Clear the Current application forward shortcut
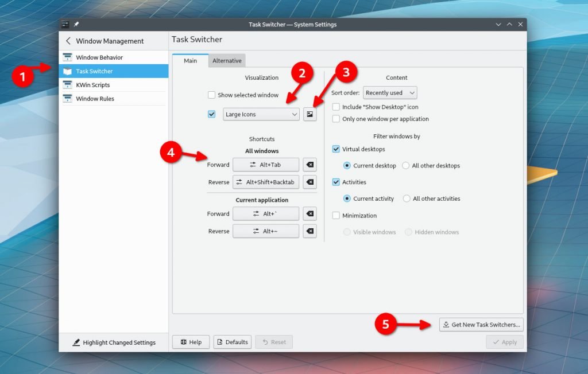 click(310, 213)
